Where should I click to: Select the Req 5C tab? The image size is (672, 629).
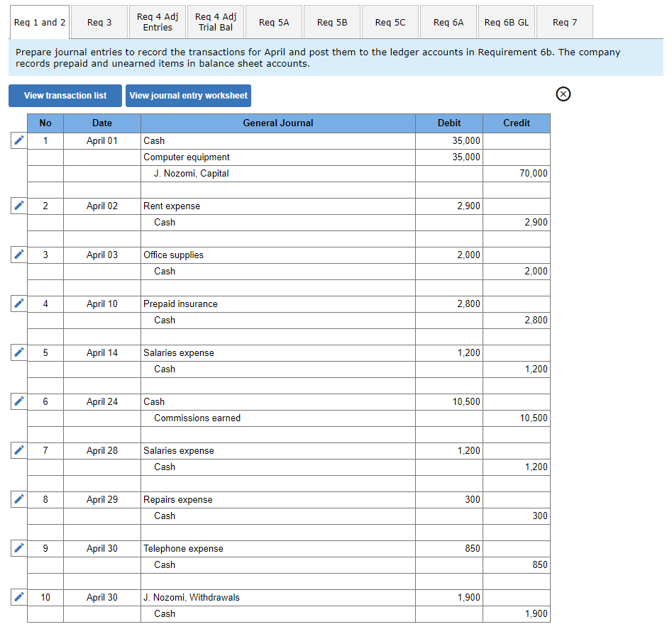click(x=390, y=22)
